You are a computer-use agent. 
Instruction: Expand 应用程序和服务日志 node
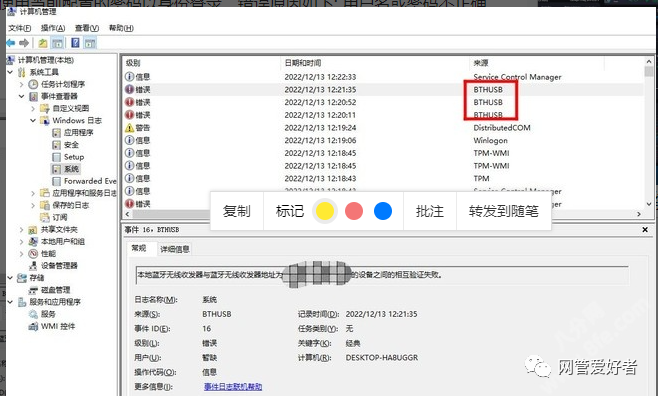pyautogui.click(x=33, y=193)
